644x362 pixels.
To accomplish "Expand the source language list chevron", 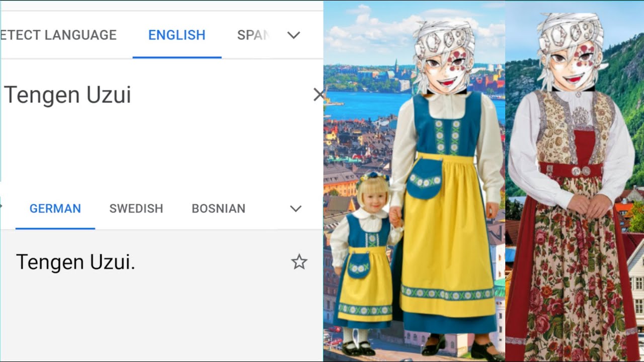I will (293, 35).
